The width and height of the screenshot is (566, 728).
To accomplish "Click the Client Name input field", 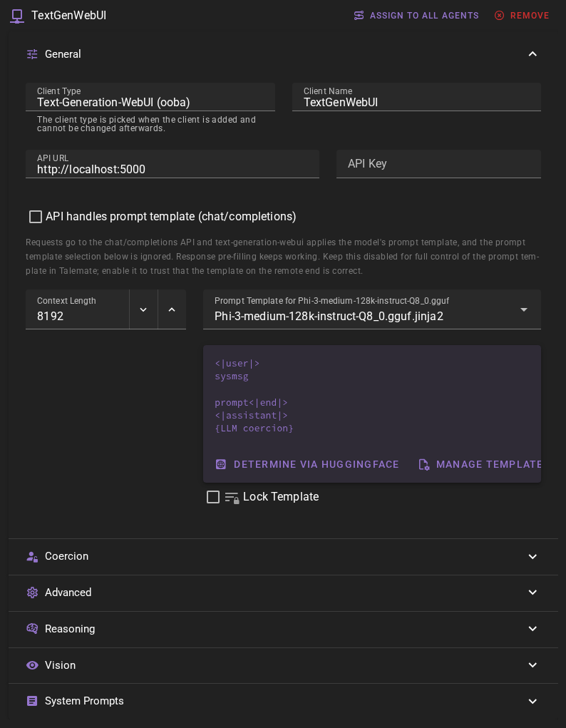I will 416,97.
